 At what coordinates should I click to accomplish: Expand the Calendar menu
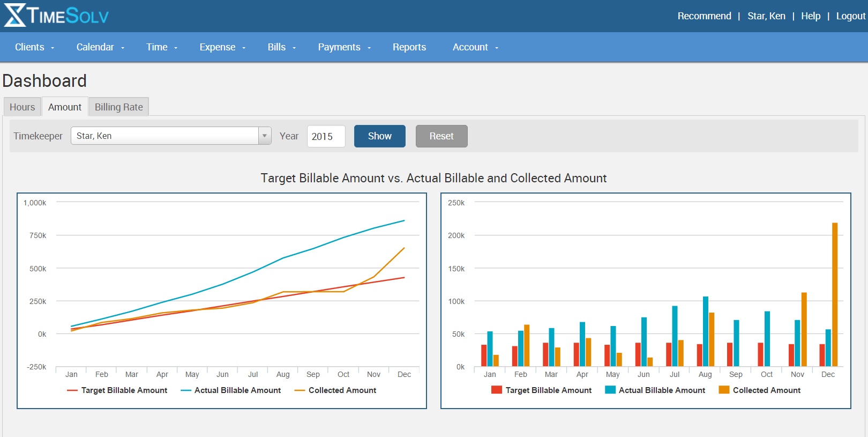100,47
